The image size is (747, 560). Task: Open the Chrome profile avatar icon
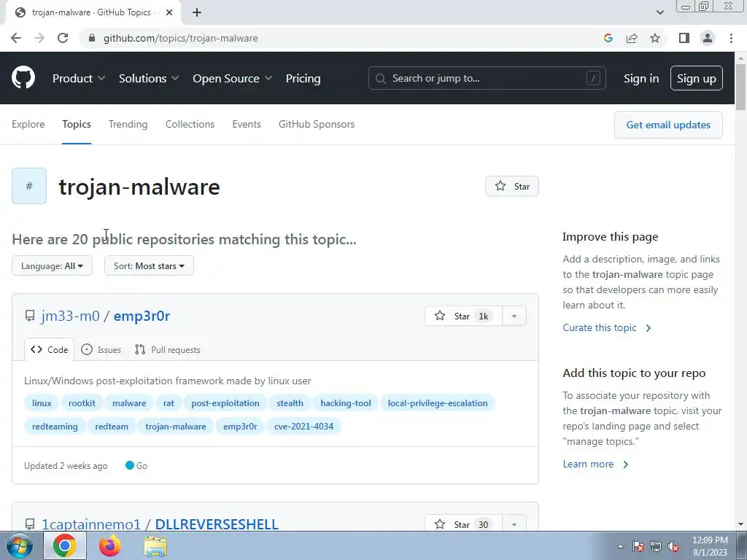click(x=708, y=38)
